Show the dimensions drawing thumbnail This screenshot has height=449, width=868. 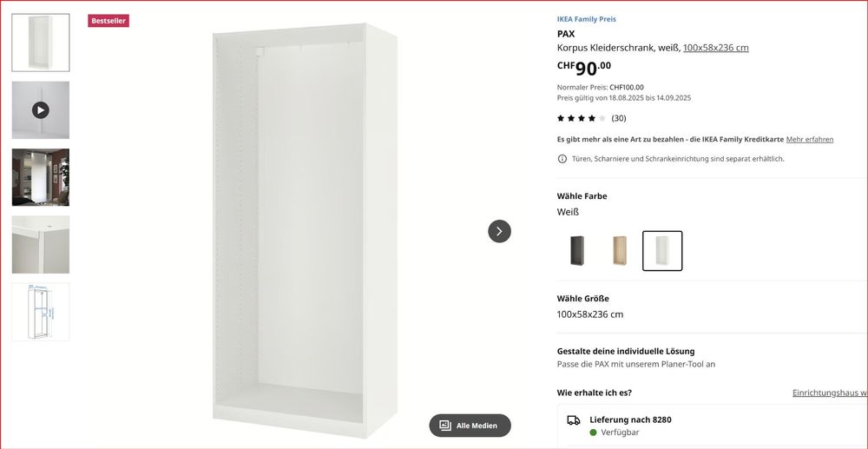click(41, 312)
